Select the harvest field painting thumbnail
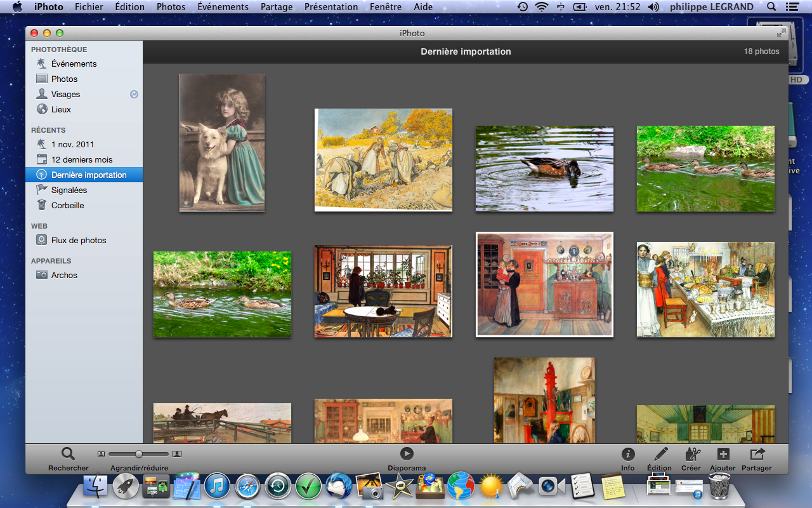This screenshot has width=812, height=508. coord(383,160)
